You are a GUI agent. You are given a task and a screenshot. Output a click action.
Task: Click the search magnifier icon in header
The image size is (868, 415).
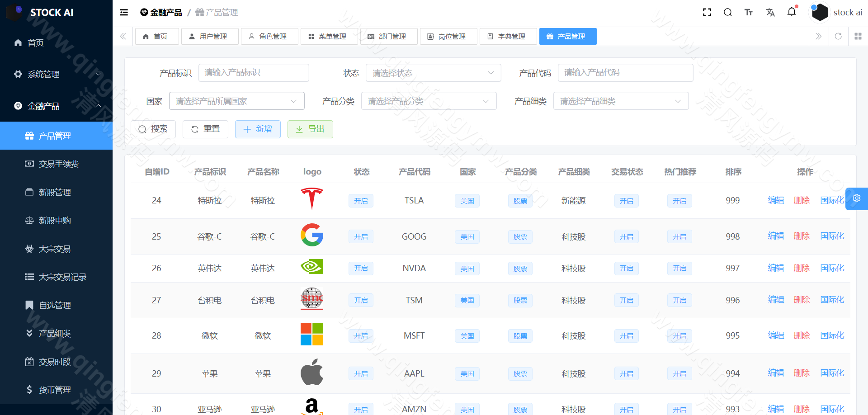coord(727,12)
